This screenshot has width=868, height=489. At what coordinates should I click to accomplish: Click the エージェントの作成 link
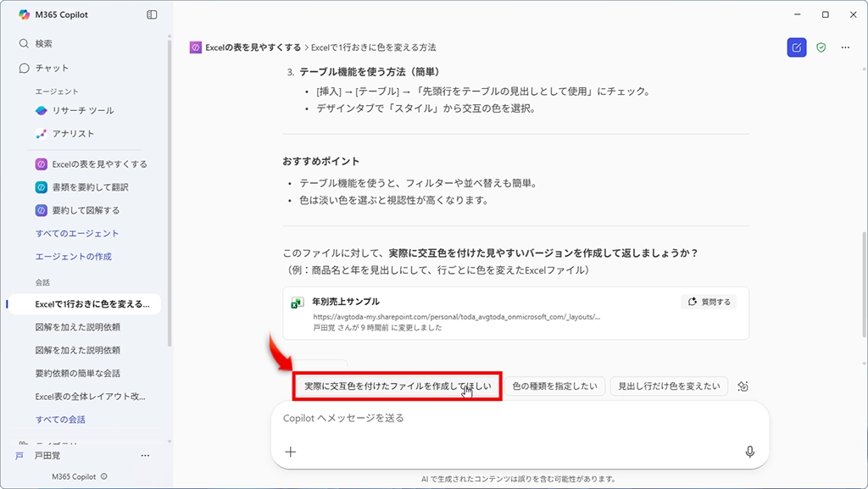(x=73, y=256)
